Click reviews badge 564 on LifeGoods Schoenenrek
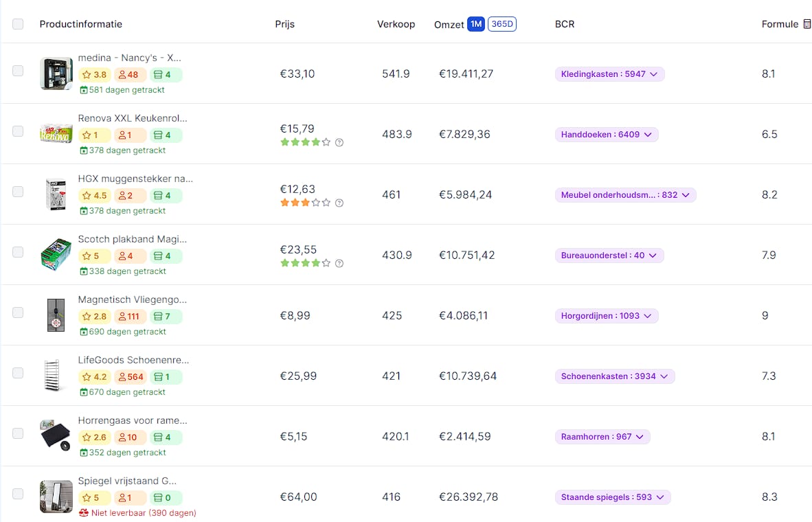 [x=131, y=377]
